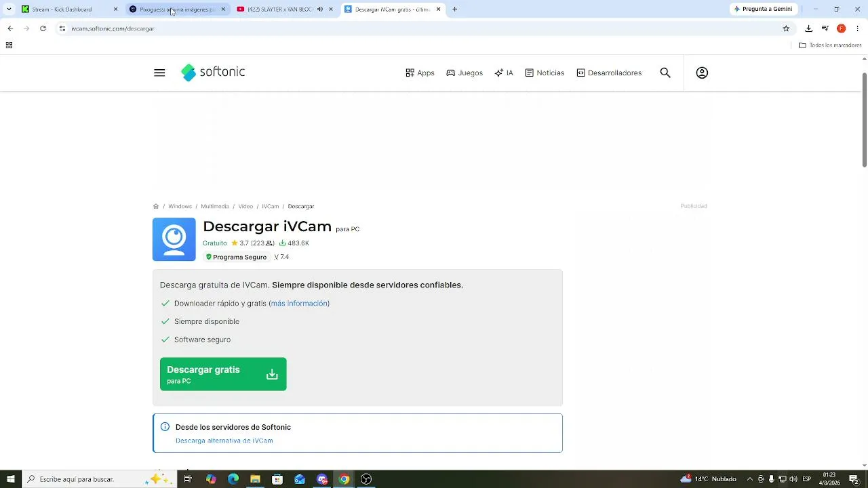Open the Chrome taskbar icon
The width and height of the screenshot is (868, 488).
[x=344, y=479]
